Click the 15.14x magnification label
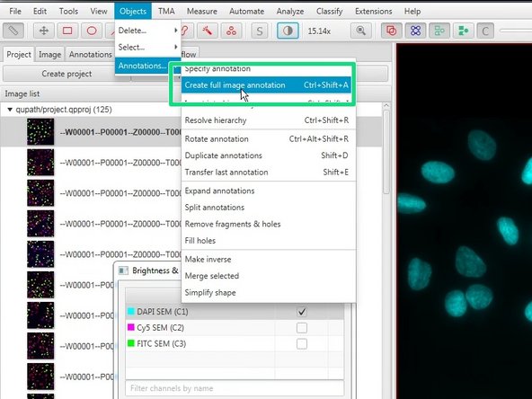The image size is (532, 399). (319, 31)
